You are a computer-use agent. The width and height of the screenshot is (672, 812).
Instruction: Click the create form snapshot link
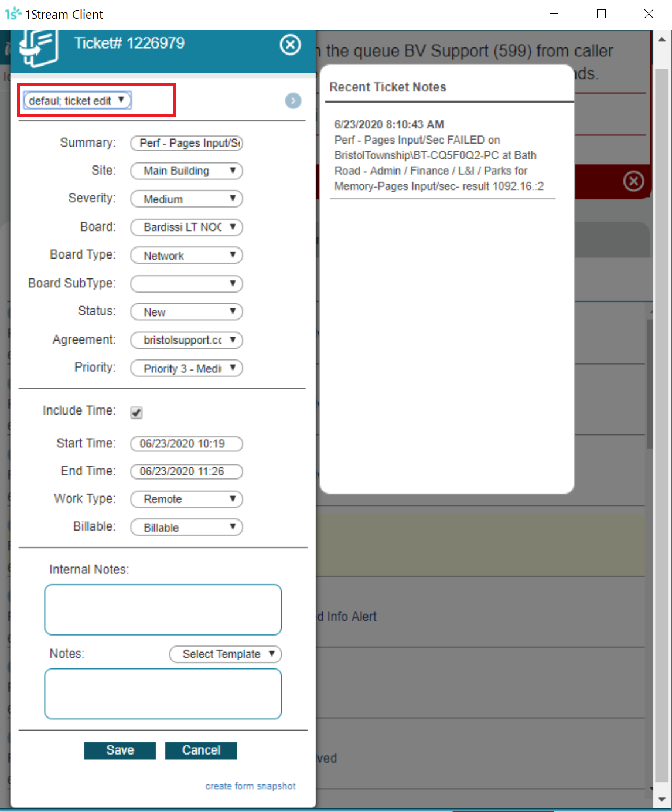point(250,786)
